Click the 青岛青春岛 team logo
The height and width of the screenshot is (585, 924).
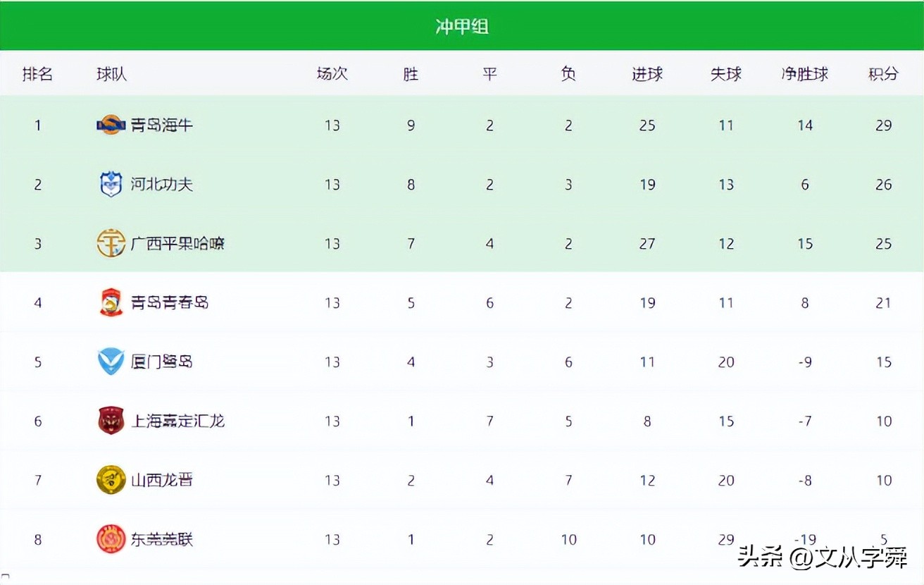(x=111, y=303)
